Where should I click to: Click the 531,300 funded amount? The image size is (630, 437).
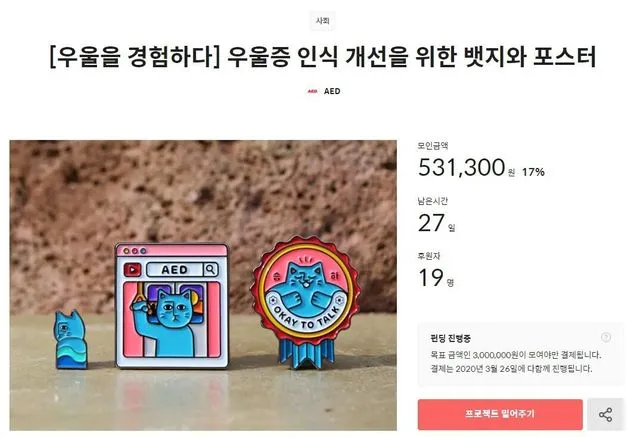pos(461,167)
